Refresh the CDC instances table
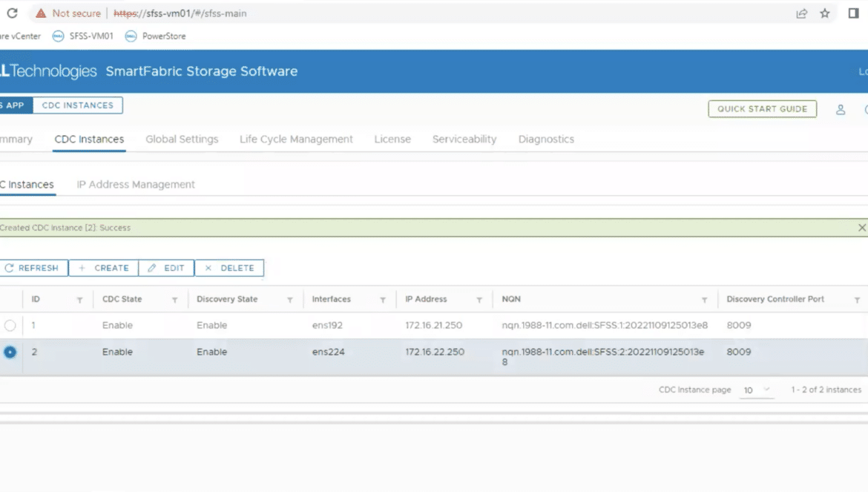This screenshot has height=492, width=868. click(x=34, y=268)
